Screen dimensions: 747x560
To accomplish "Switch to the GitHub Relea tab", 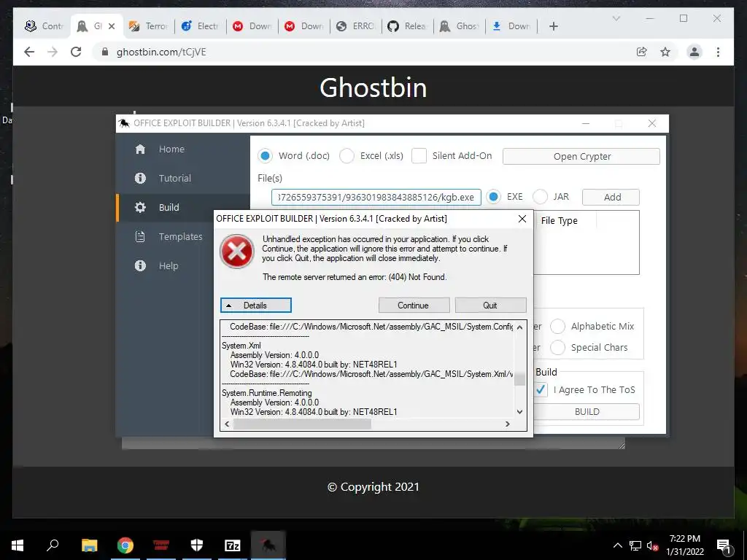I will coord(407,26).
